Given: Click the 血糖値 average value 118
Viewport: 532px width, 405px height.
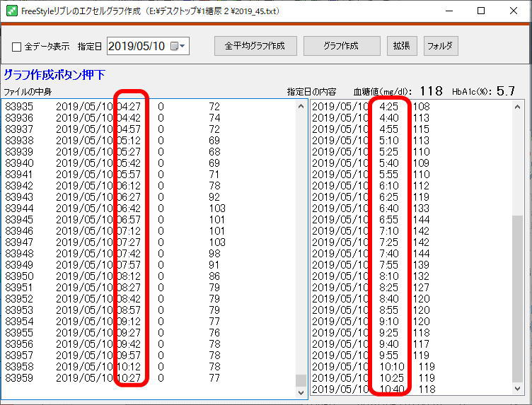Looking at the screenshot, I should tap(432, 91).
